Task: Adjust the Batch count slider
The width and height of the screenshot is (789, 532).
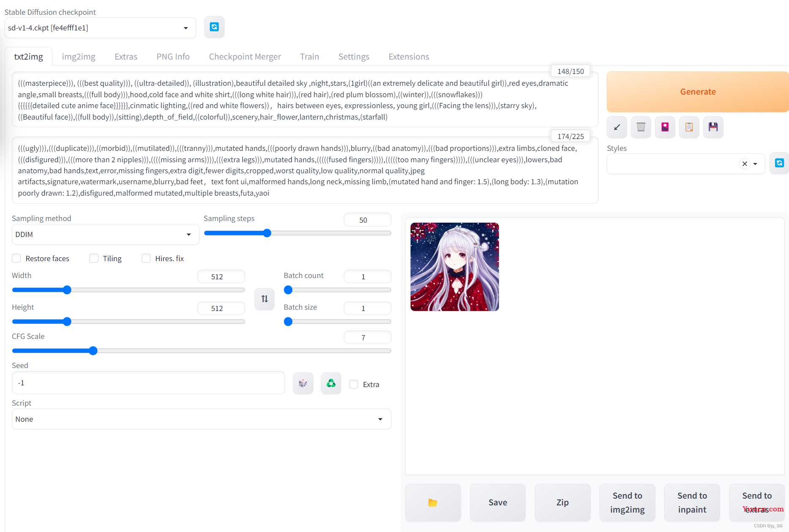Action: click(337, 290)
